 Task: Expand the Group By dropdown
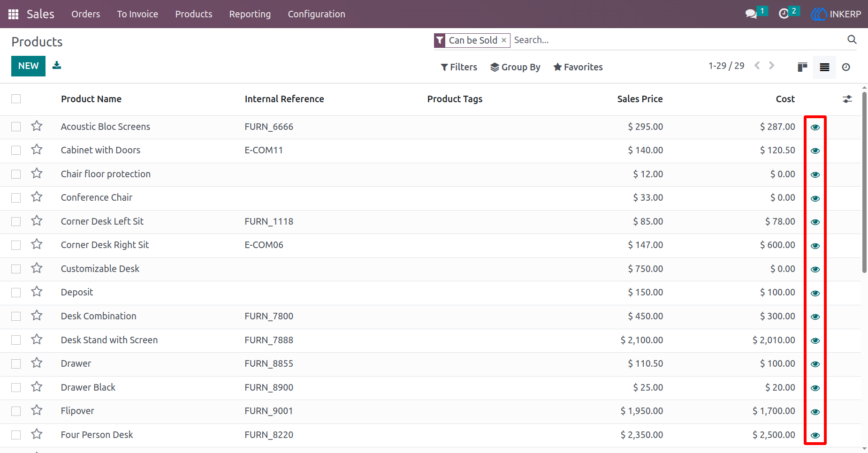click(x=515, y=67)
